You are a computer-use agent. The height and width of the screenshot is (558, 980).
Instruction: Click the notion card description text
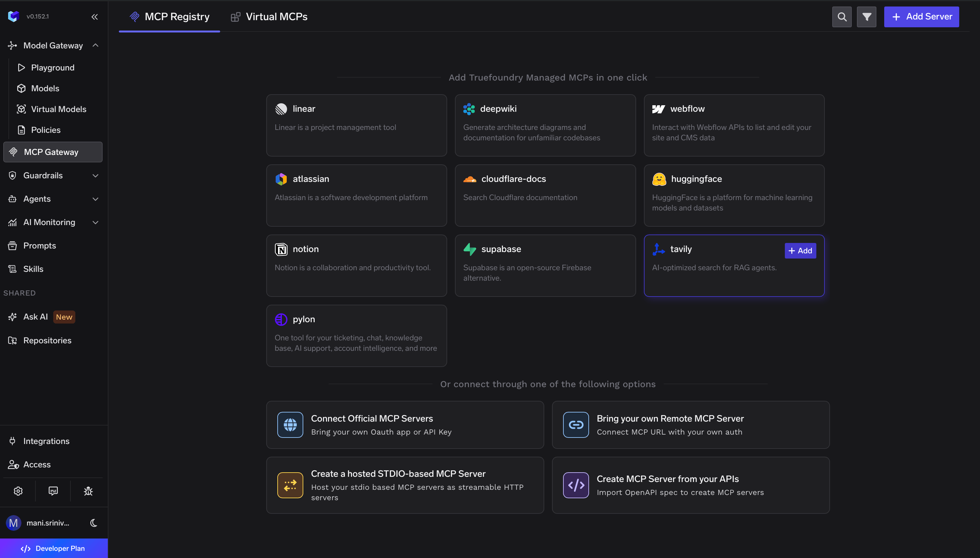(x=352, y=268)
